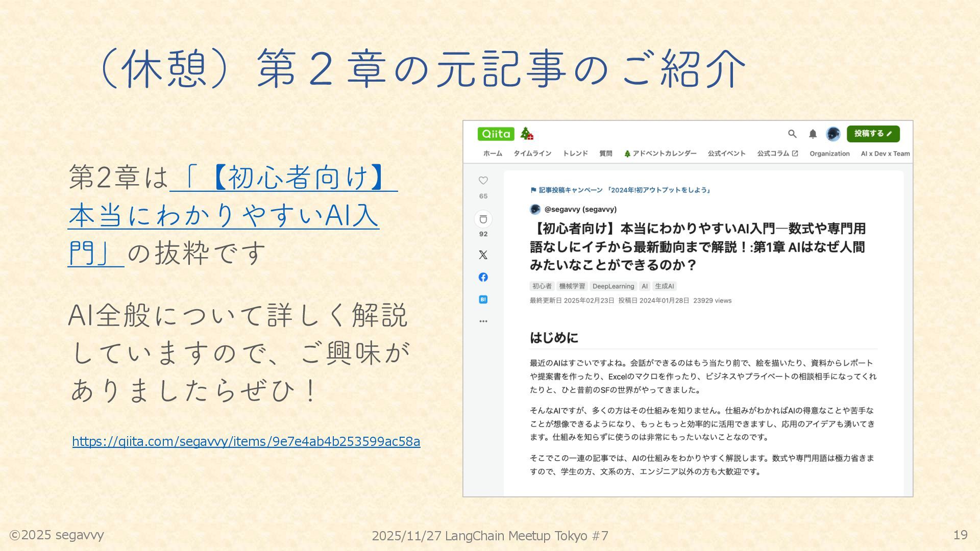Click the 投稿する button
This screenshot has width=980, height=551.
coord(873,134)
